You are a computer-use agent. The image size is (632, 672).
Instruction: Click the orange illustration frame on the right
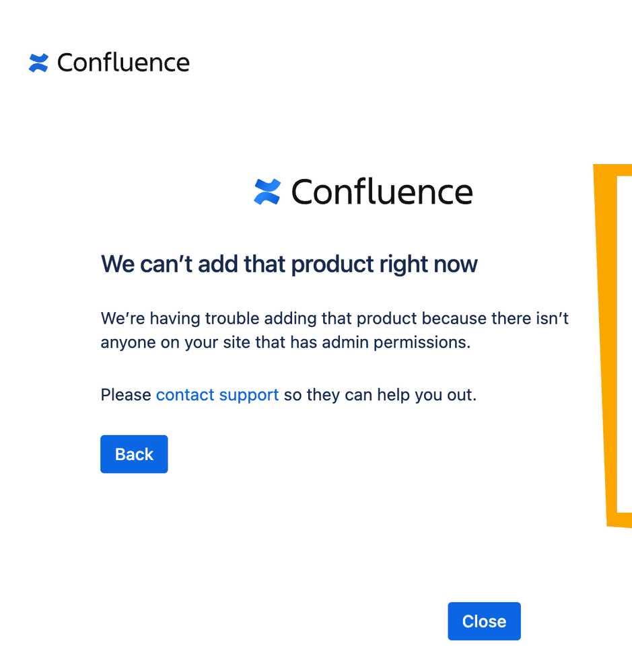click(604, 343)
